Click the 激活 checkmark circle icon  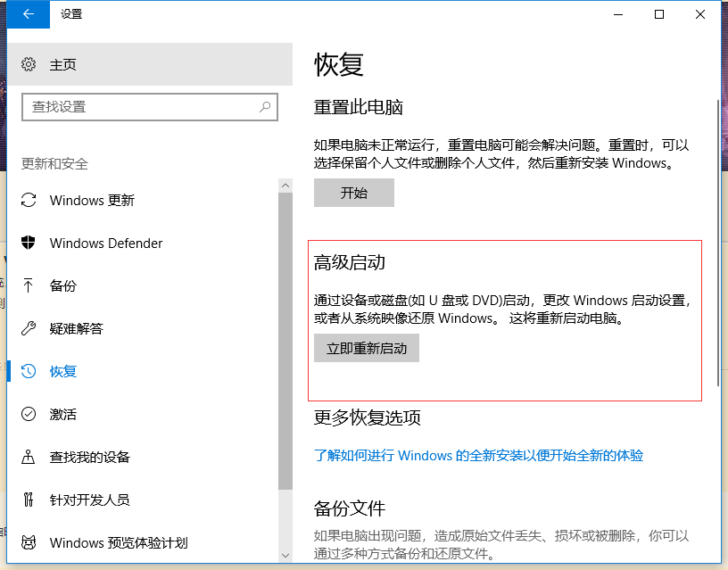(29, 414)
